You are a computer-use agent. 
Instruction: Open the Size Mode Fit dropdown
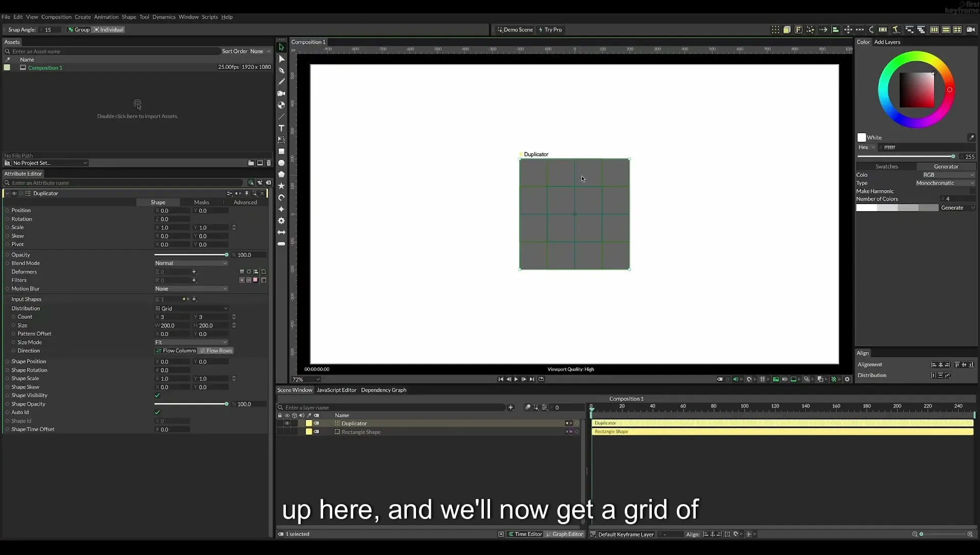coord(191,342)
